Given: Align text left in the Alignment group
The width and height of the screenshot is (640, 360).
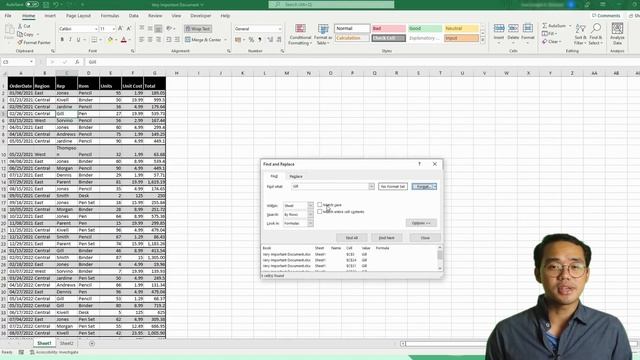Looking at the screenshot, I should 142,40.
